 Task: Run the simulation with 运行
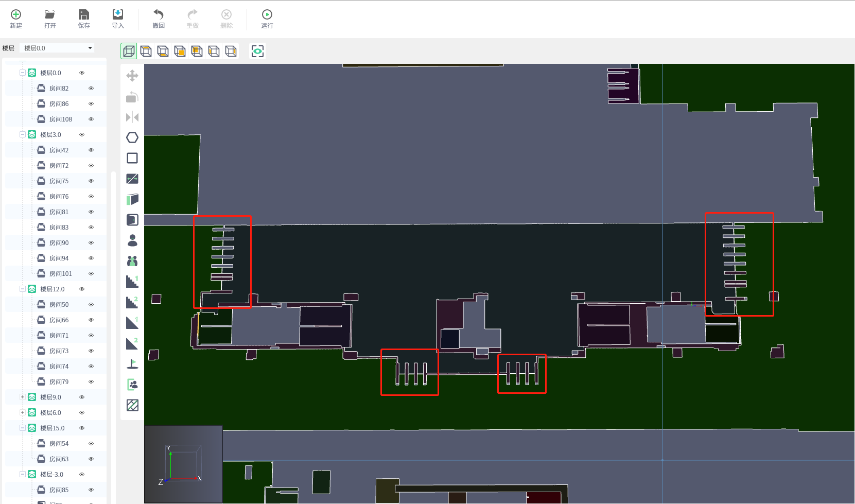click(x=267, y=19)
